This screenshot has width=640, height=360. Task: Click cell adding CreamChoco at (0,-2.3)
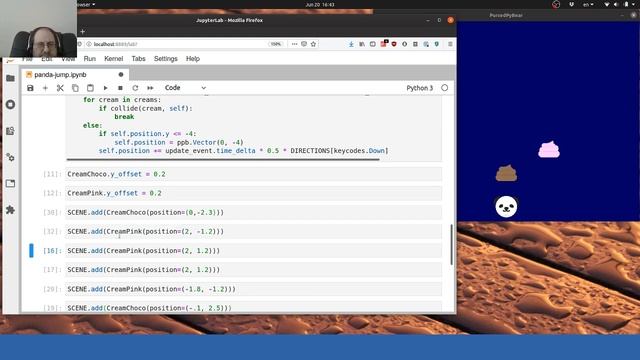[x=253, y=212]
